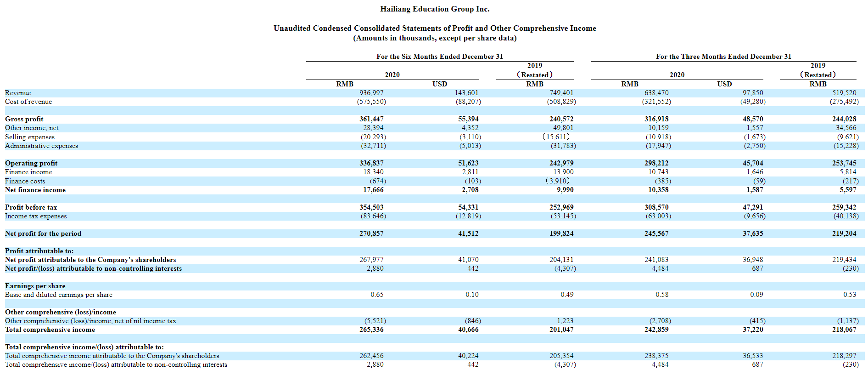Select other income value 28,394

[373, 128]
